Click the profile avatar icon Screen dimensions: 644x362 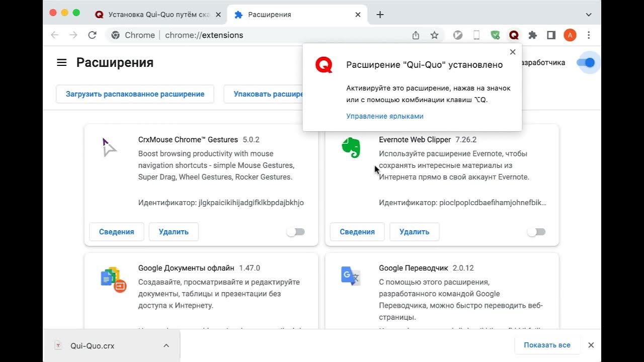point(570,35)
